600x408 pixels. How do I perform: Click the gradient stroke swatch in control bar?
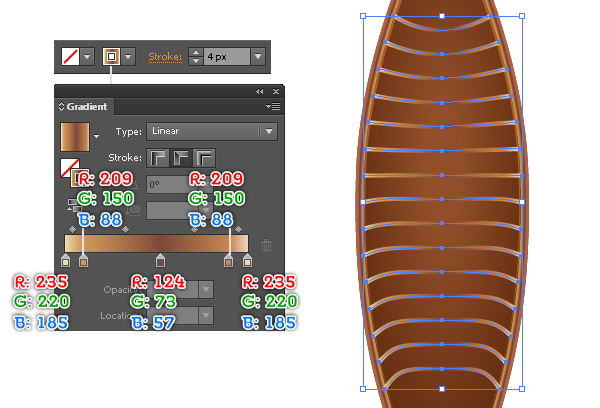[111, 57]
